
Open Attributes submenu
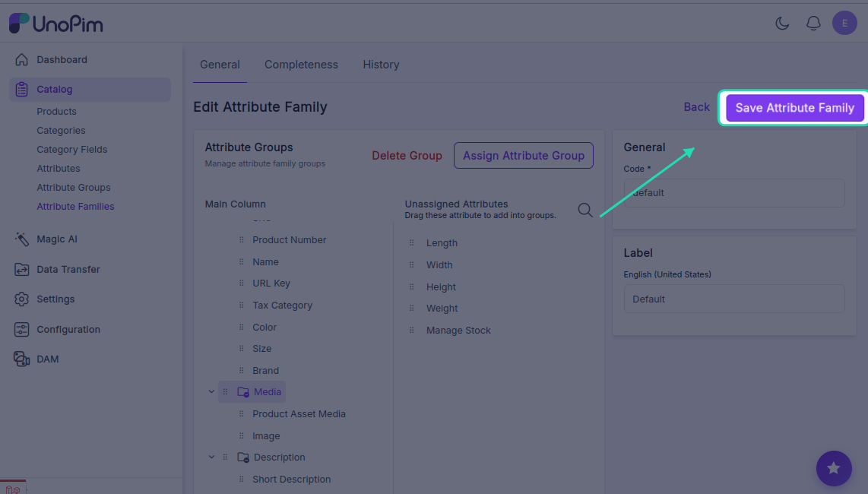[58, 169]
